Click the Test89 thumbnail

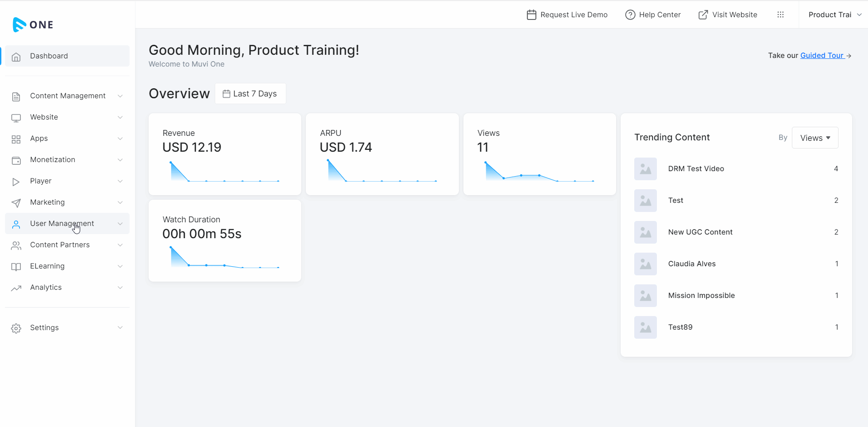pyautogui.click(x=646, y=327)
